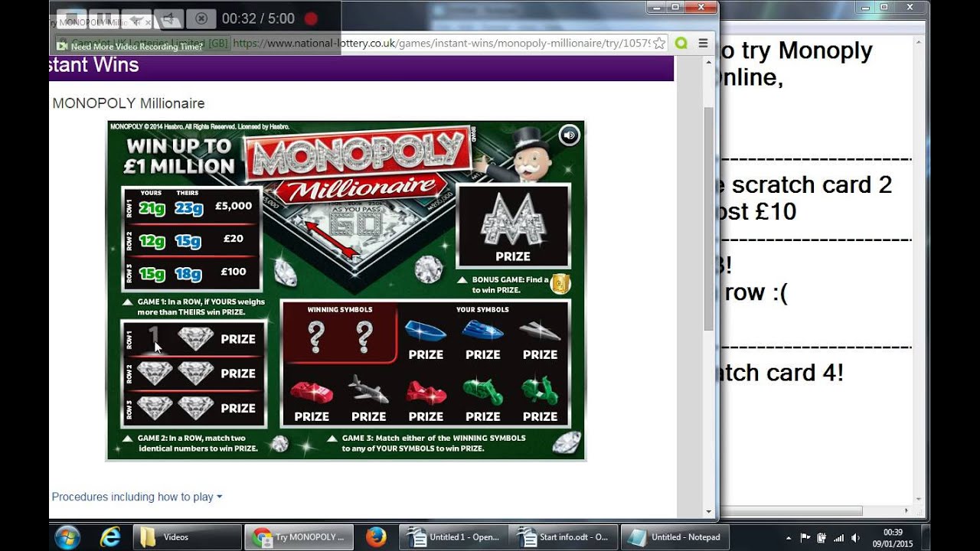Scratch the green motorcycle symbol
The image size is (980, 551).
[x=483, y=392]
